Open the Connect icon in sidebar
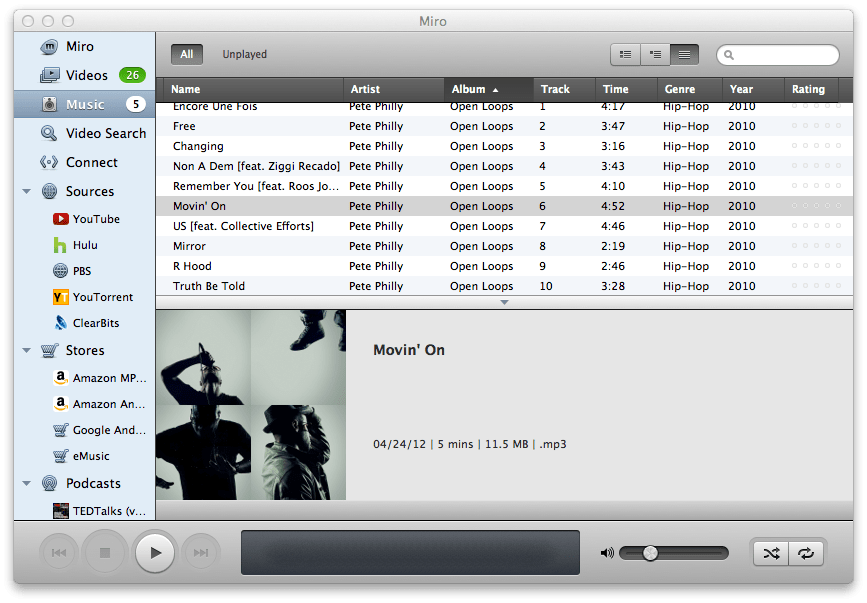 pyautogui.click(x=49, y=162)
